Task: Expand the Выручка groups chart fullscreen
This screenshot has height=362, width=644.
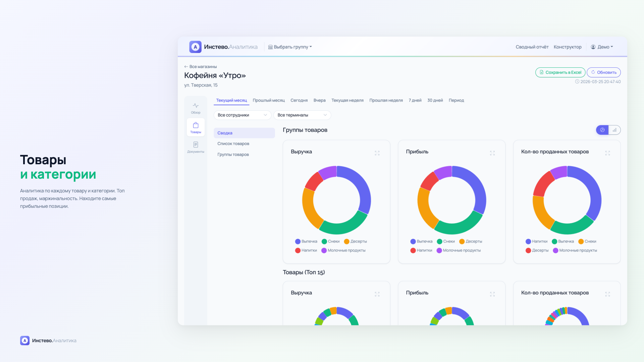Action: 377,153
